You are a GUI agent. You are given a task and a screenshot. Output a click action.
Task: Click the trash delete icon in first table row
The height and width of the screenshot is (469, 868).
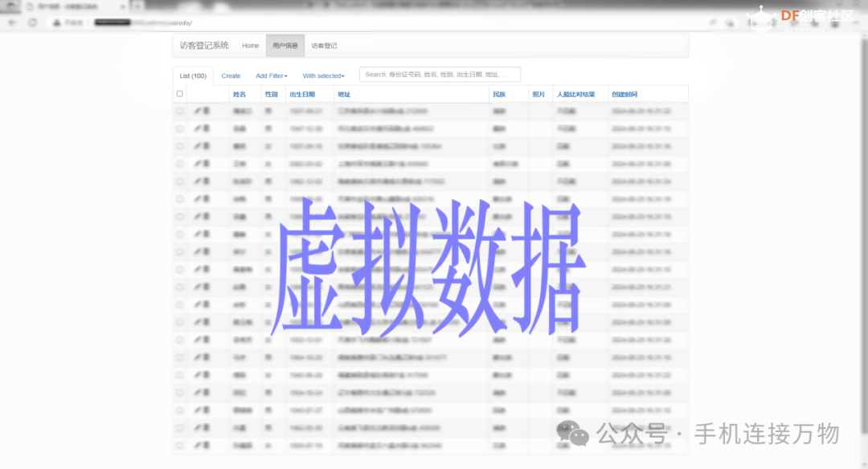click(x=206, y=111)
